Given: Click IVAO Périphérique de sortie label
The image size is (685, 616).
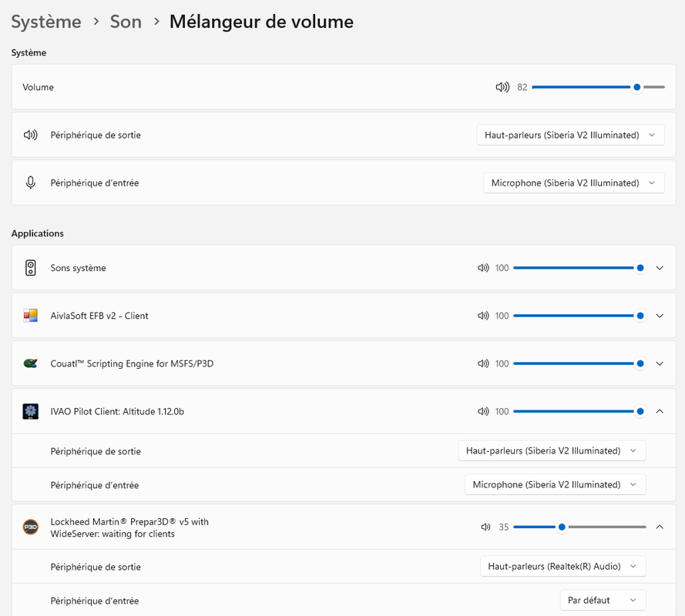Looking at the screenshot, I should (x=96, y=451).
